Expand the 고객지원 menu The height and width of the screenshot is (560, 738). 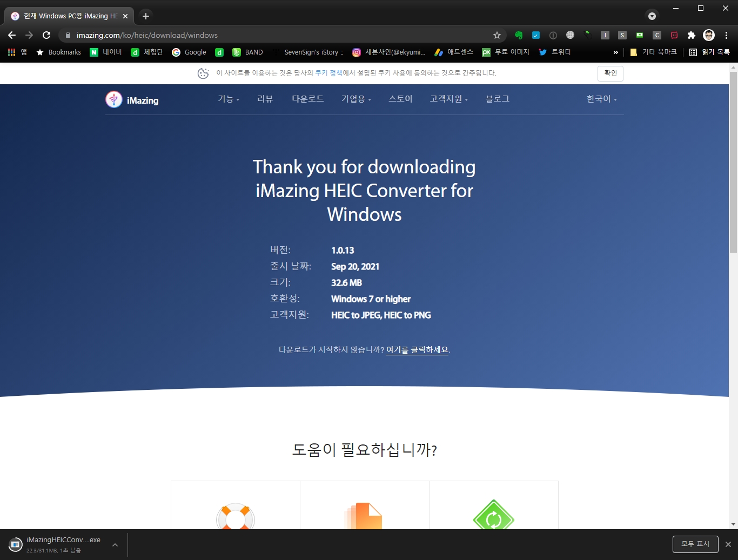click(449, 99)
